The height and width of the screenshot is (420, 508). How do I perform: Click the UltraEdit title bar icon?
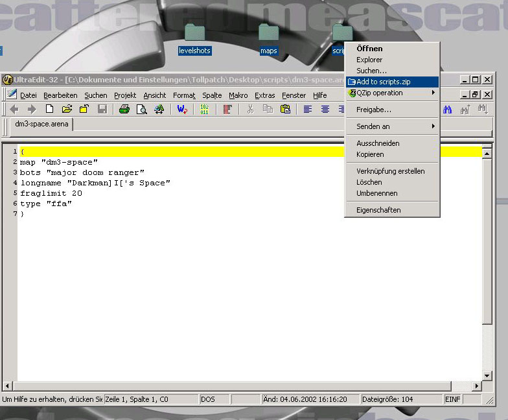[7, 79]
